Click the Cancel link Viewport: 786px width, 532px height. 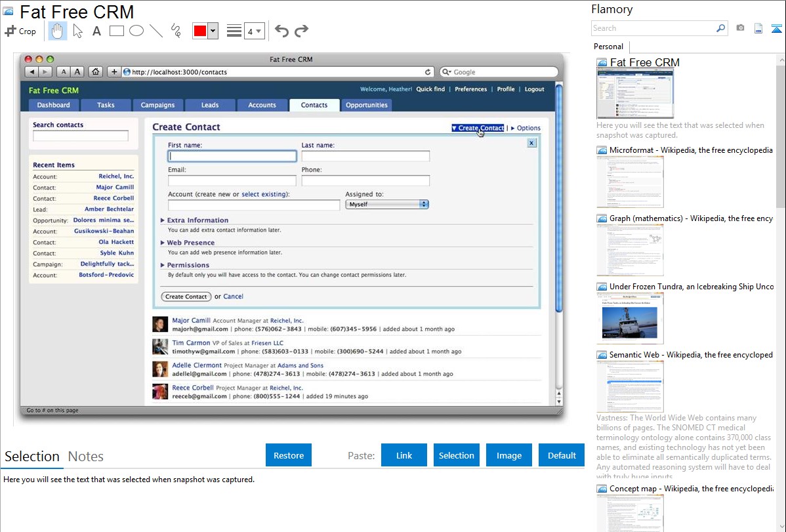pyautogui.click(x=233, y=297)
